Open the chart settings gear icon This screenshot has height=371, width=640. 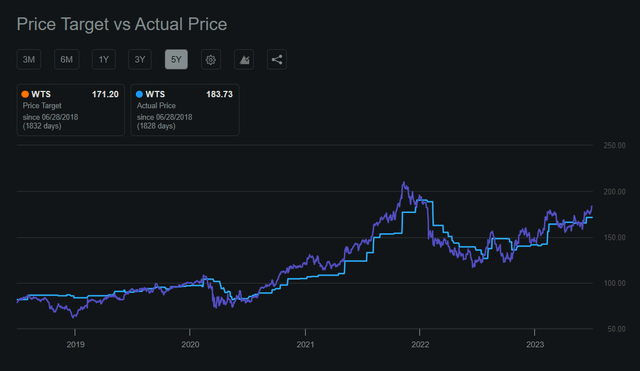[x=211, y=60]
